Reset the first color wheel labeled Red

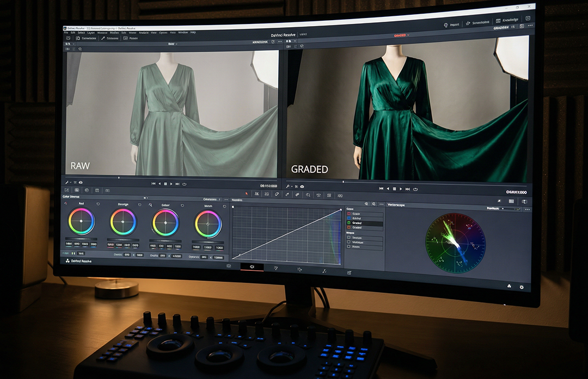coord(98,204)
